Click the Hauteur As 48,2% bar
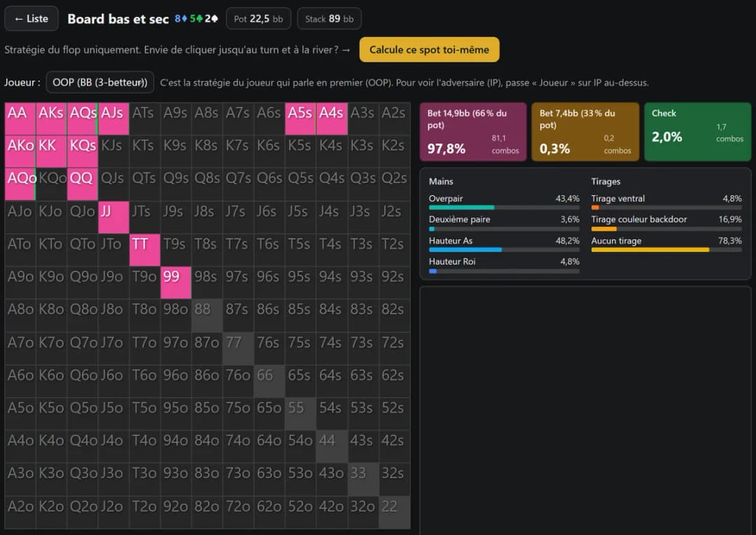Image resolution: width=756 pixels, height=535 pixels. pos(504,250)
